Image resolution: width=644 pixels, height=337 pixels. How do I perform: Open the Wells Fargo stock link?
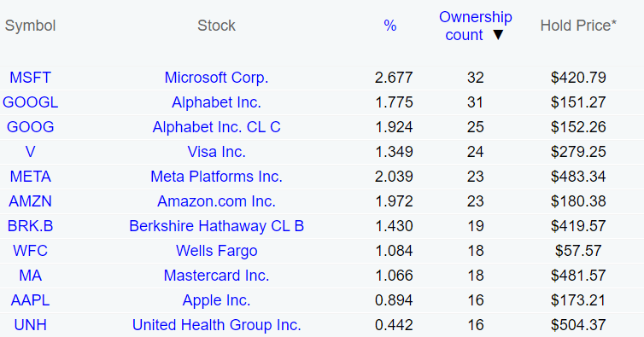point(216,251)
